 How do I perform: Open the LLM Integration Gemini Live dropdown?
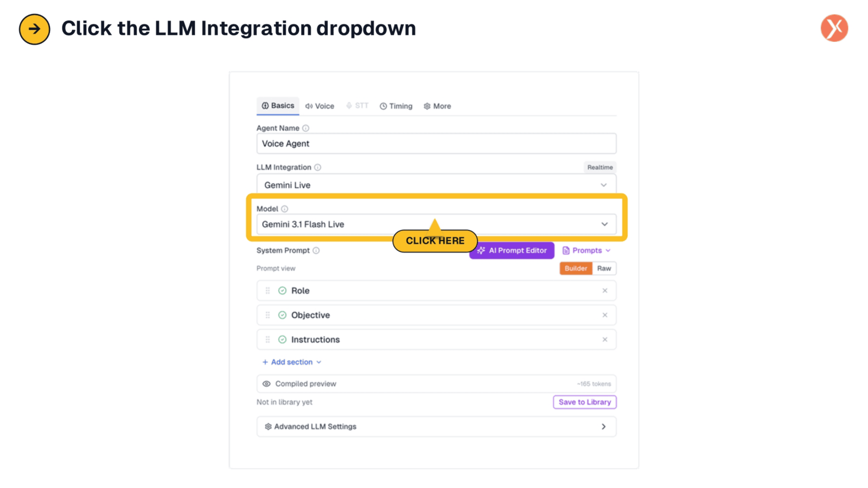tap(436, 185)
